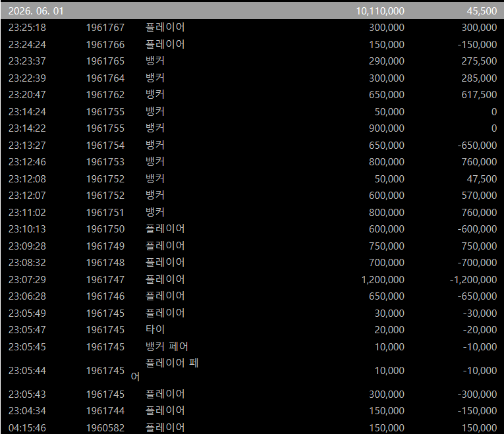Select the 23:13:27 timestamp

click(27, 145)
